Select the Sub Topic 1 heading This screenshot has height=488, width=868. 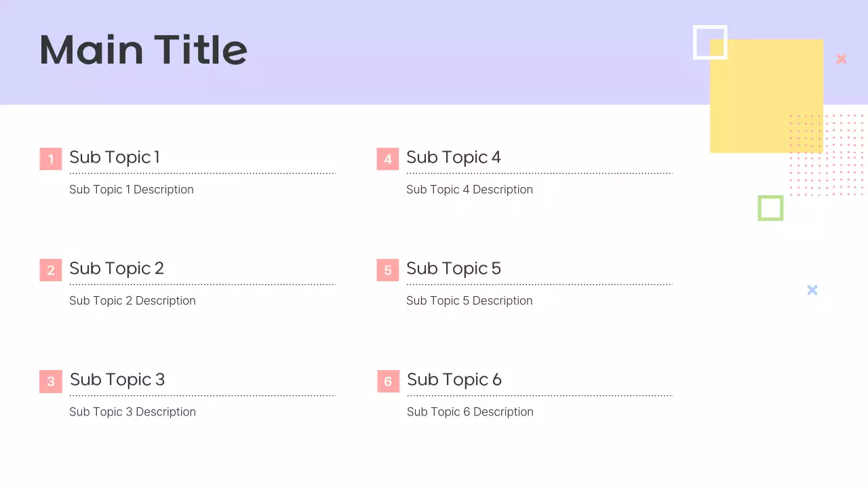click(115, 157)
